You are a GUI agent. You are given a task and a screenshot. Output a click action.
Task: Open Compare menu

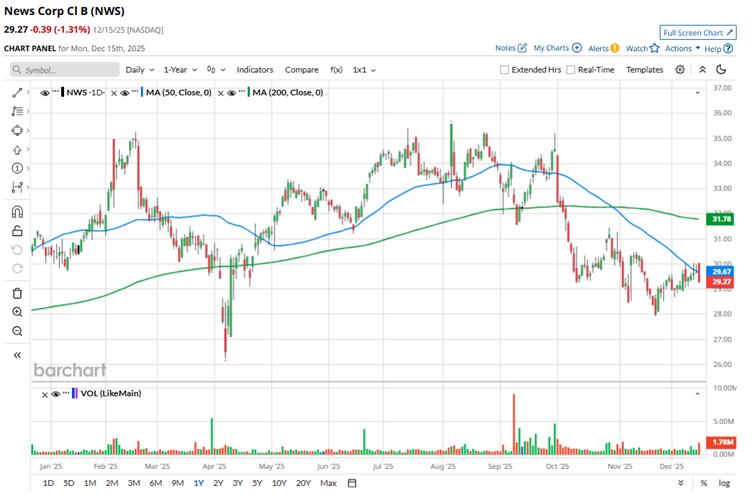tap(302, 70)
